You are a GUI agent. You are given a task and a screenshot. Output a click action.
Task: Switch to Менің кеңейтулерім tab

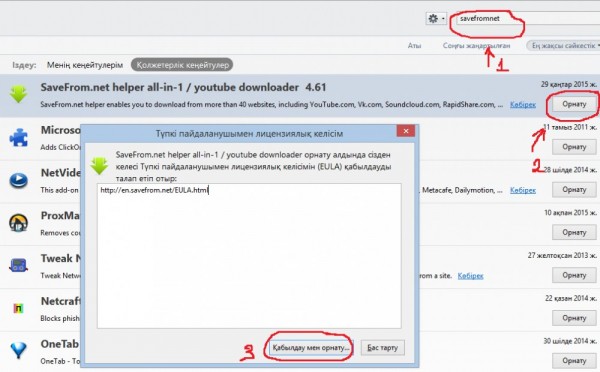(x=85, y=65)
